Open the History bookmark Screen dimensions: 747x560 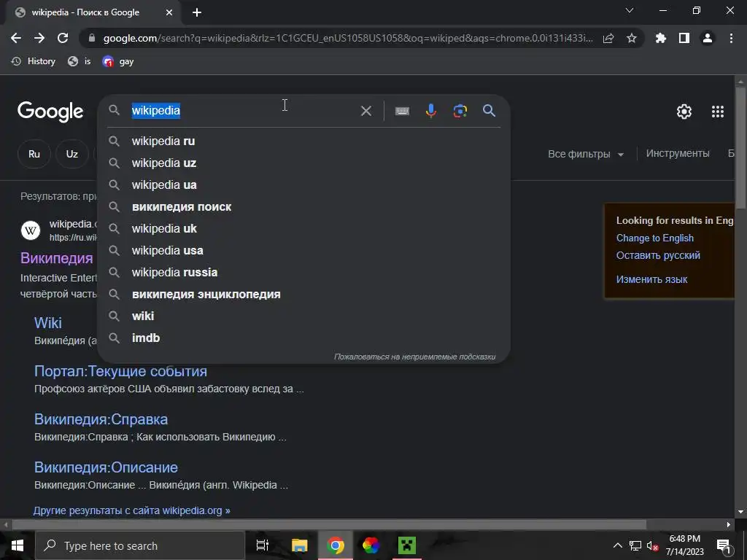click(34, 61)
